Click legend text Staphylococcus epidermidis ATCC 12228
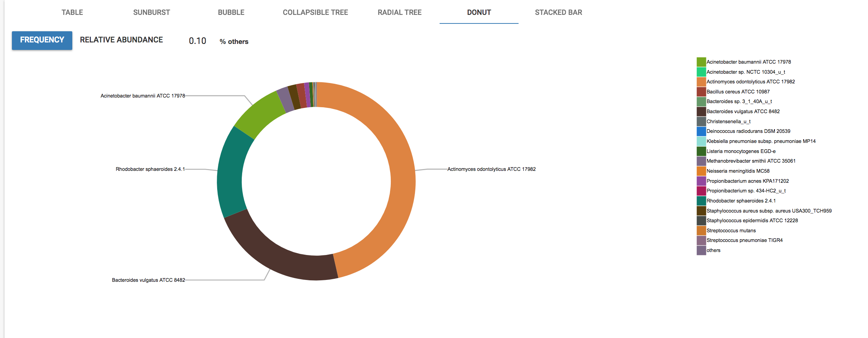This screenshot has height=338, width=868. [752, 220]
